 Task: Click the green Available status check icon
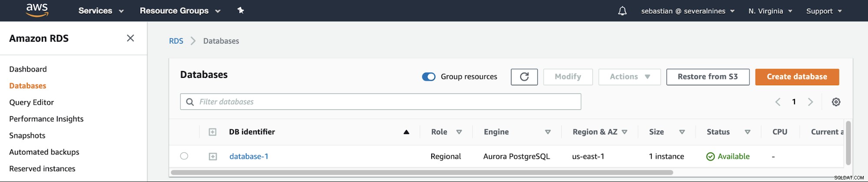click(x=710, y=156)
